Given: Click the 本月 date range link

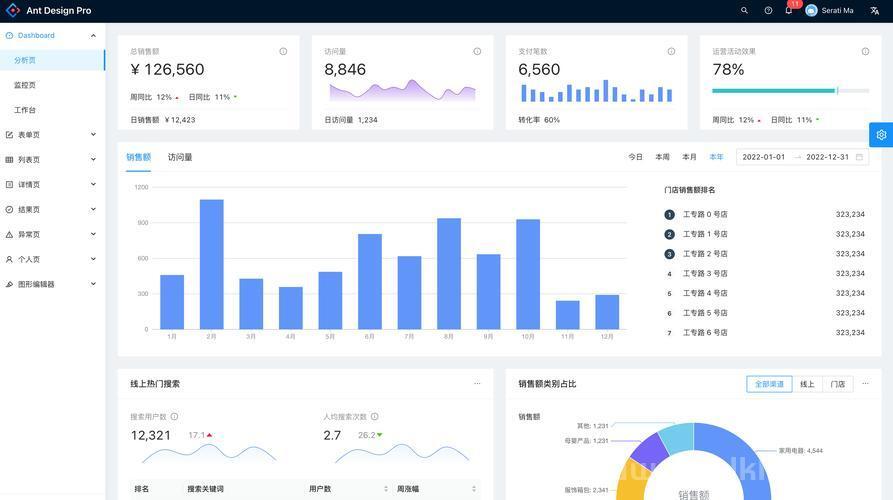Looking at the screenshot, I should pos(689,157).
